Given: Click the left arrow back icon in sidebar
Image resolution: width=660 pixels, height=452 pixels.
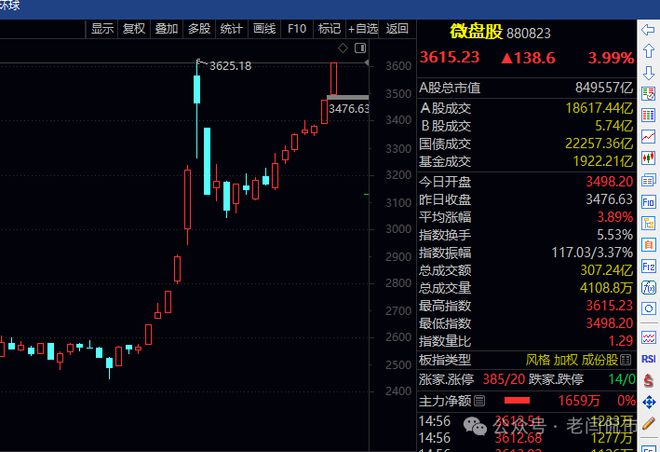Looking at the screenshot, I should pos(649,31).
